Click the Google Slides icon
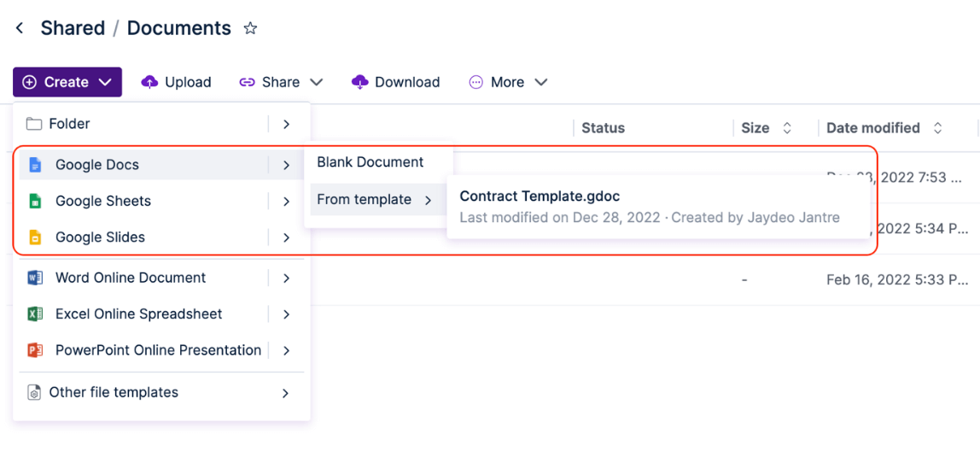Image resolution: width=980 pixels, height=452 pixels. pos(35,238)
